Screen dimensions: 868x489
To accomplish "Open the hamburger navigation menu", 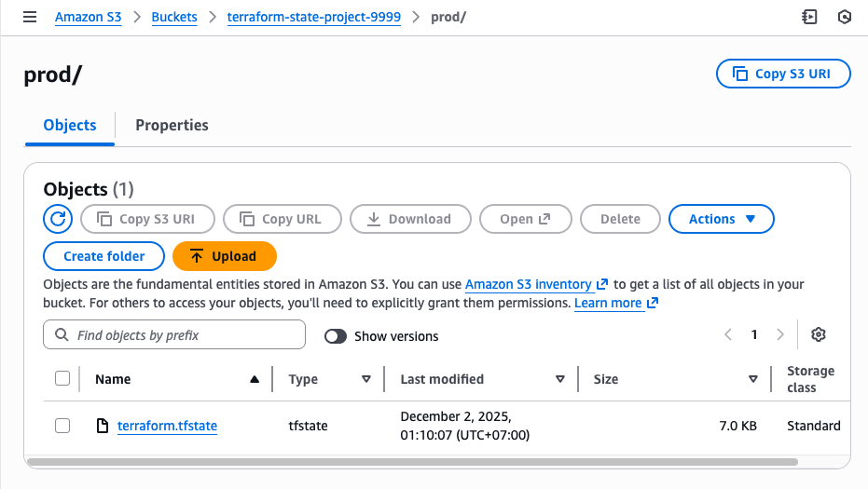I will [30, 17].
